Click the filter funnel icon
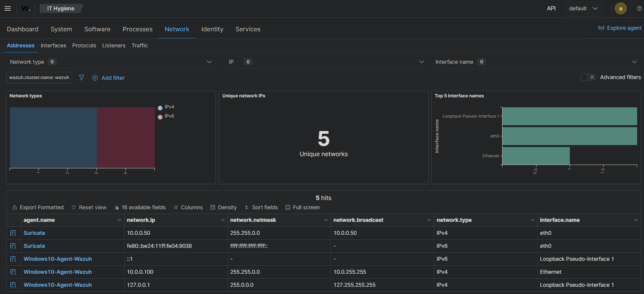Viewport: 644px width, 294px height. [82, 78]
